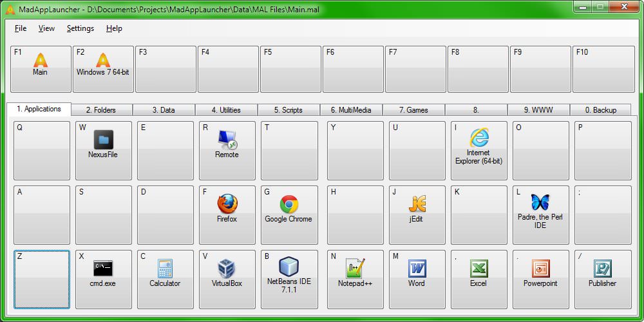This screenshot has height=322, width=644.
Task: Open the Settings menu
Action: click(80, 28)
